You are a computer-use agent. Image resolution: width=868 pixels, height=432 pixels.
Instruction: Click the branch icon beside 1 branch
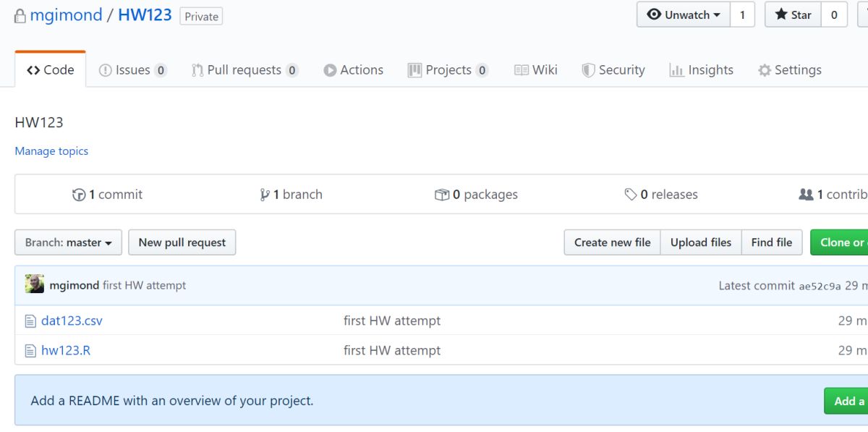coord(265,195)
